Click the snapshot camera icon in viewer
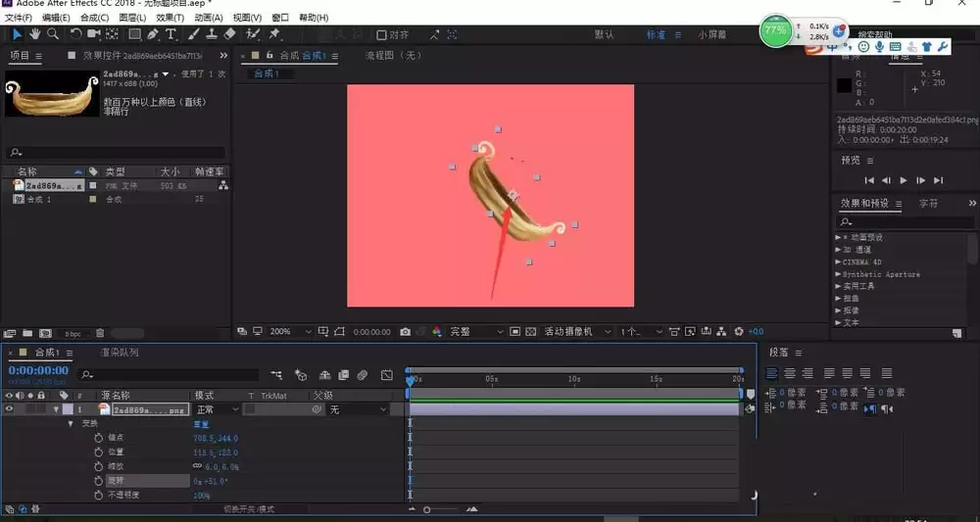Image resolution: width=980 pixels, height=522 pixels. [405, 332]
